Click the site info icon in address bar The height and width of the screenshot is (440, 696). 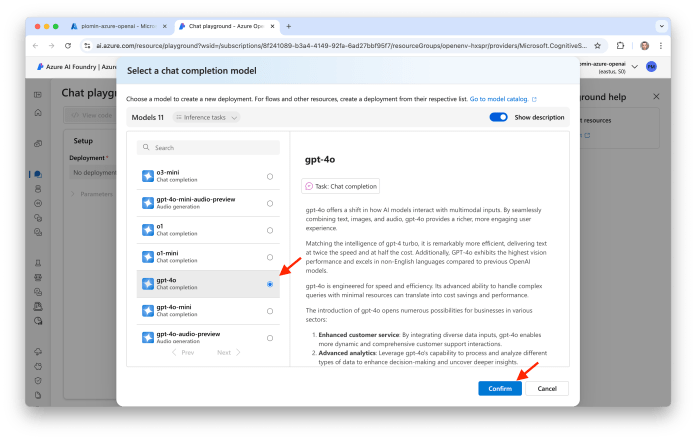pyautogui.click(x=87, y=46)
